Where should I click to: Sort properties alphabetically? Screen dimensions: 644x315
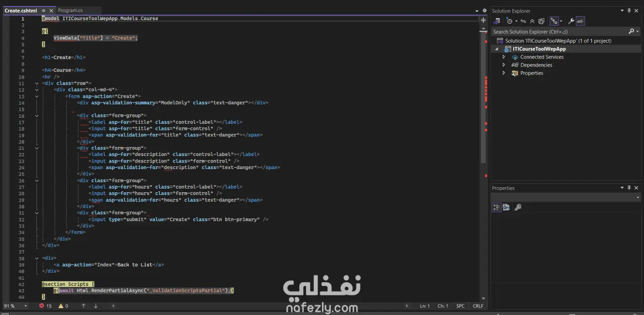[506, 207]
